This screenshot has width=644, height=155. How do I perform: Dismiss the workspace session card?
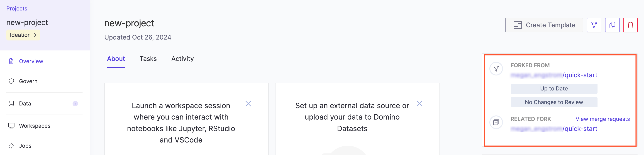pos(248,104)
